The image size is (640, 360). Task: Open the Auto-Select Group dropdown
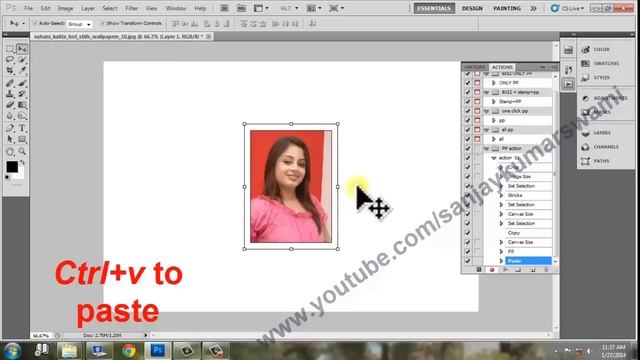80,24
